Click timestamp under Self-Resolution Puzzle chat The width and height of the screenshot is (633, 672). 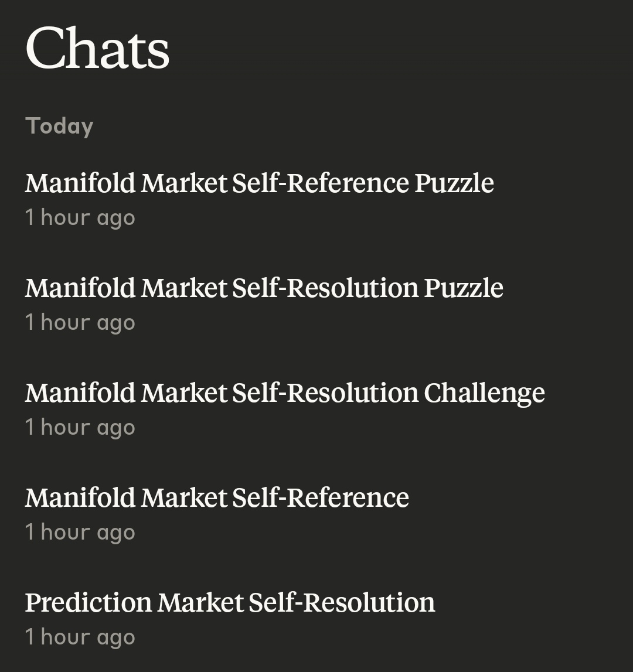80,322
